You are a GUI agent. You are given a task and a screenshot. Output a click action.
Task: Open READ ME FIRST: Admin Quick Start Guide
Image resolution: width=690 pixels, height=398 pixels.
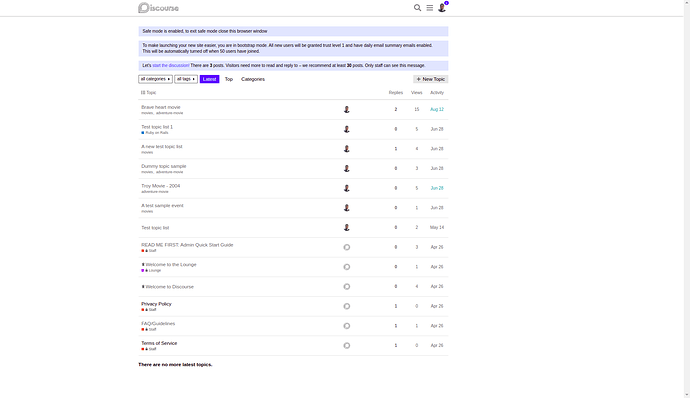coord(187,245)
